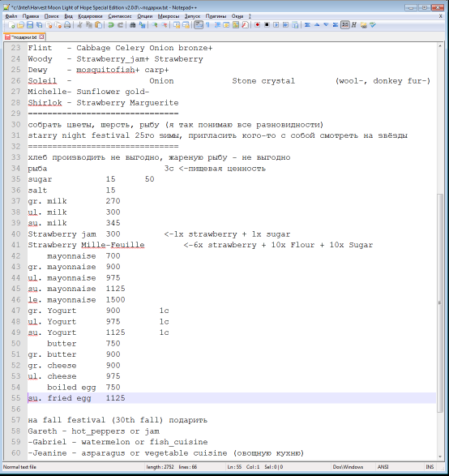Viewport: 449px width, 476px height.
Task: Open the Кодировки menu
Action: click(x=90, y=16)
